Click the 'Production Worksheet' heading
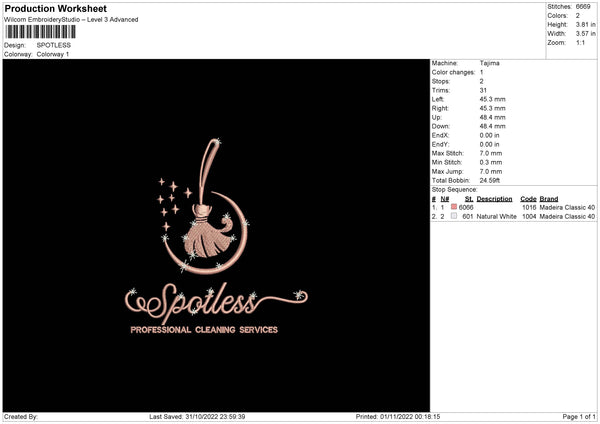 pyautogui.click(x=56, y=8)
